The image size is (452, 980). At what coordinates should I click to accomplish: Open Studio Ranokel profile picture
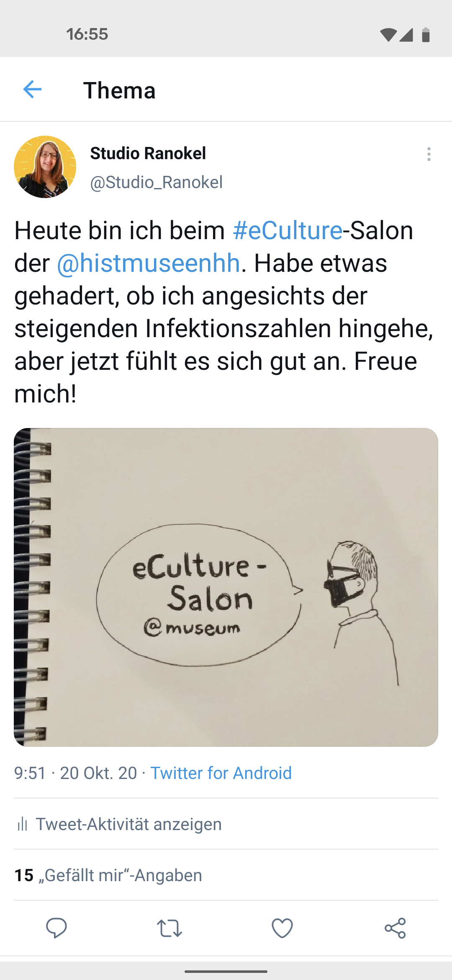point(45,167)
